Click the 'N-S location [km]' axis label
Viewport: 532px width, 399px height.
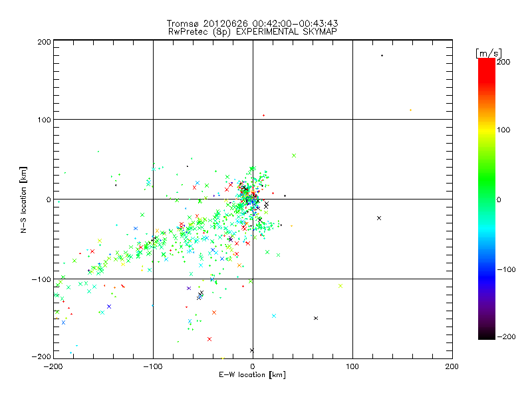[x=23, y=200]
